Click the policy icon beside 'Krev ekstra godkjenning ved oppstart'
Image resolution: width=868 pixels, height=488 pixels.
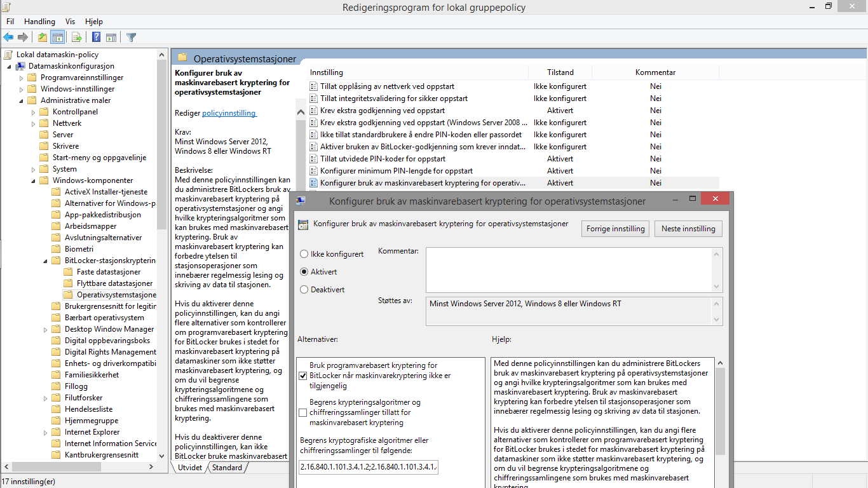[313, 111]
